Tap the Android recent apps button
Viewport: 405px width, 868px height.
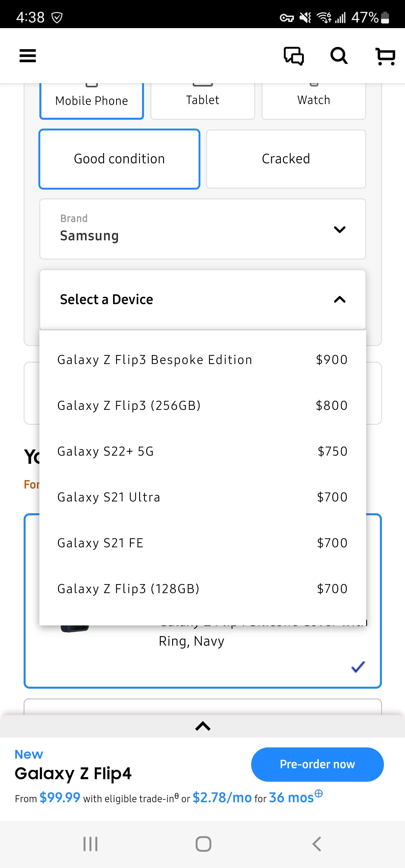pyautogui.click(x=90, y=844)
